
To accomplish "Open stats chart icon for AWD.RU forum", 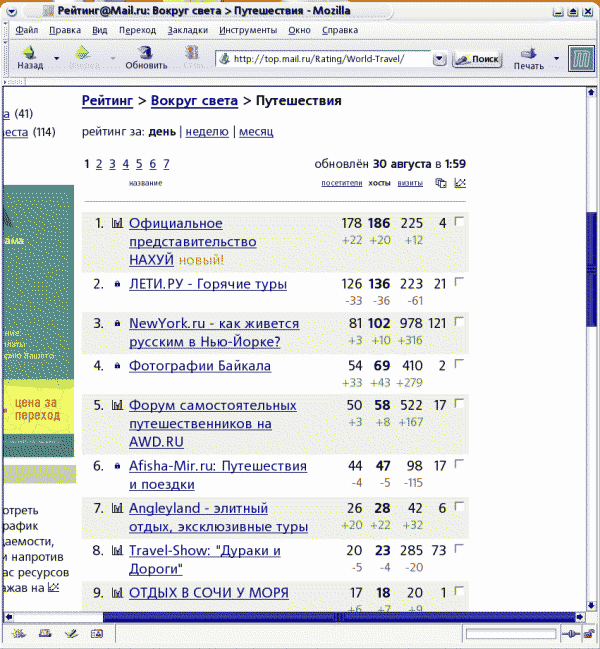I will tap(118, 405).
